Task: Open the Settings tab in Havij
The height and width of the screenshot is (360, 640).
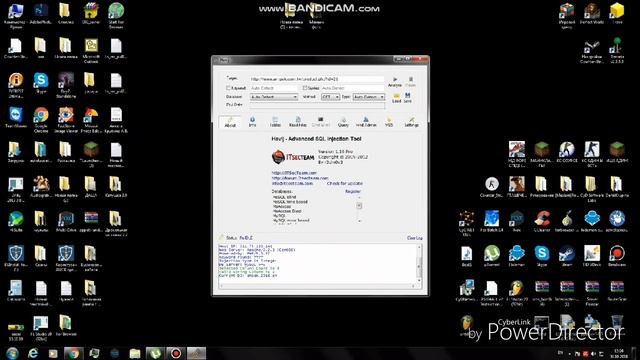Action: pyautogui.click(x=411, y=122)
